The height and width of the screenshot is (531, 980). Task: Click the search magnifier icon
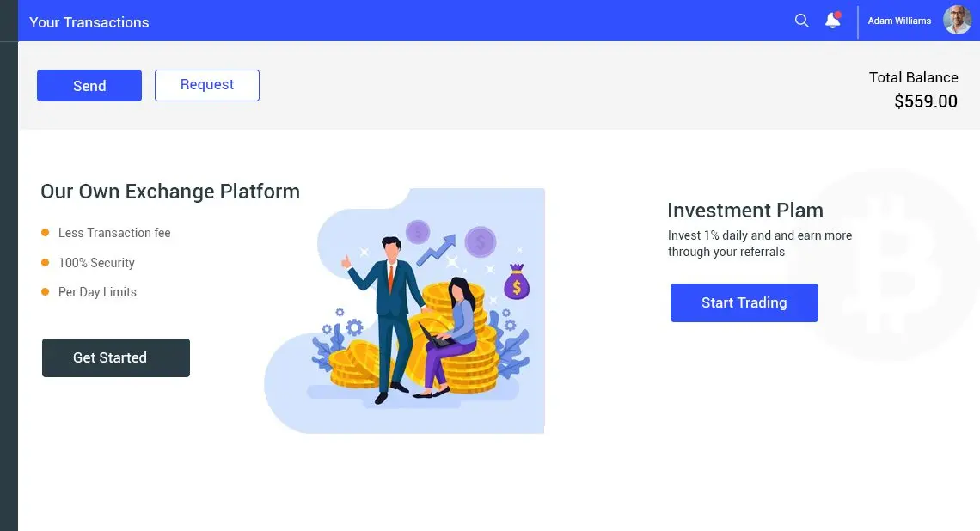click(801, 21)
